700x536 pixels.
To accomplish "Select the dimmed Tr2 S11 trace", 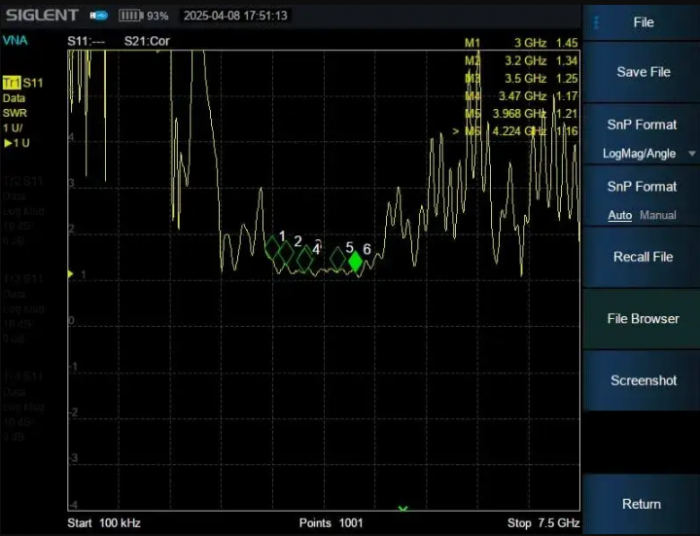I will [x=23, y=181].
